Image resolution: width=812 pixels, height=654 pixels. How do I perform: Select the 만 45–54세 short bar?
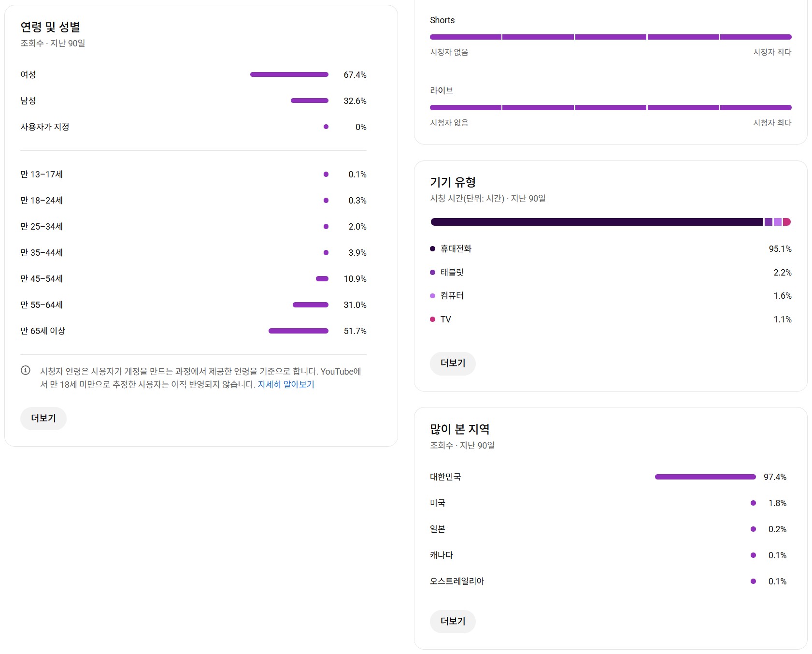pos(322,279)
